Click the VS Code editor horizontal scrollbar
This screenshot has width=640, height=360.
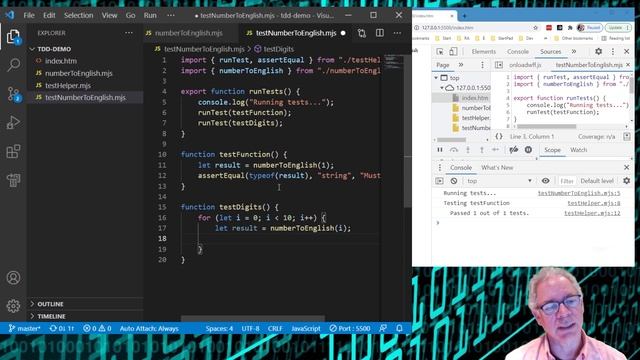[253, 318]
